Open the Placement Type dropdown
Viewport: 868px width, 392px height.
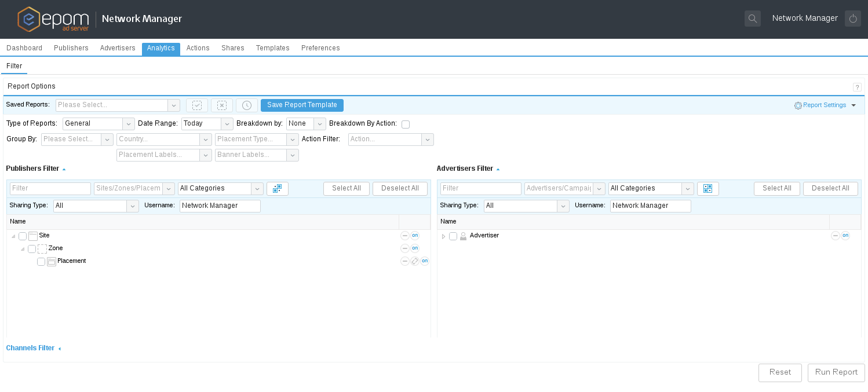coord(293,140)
